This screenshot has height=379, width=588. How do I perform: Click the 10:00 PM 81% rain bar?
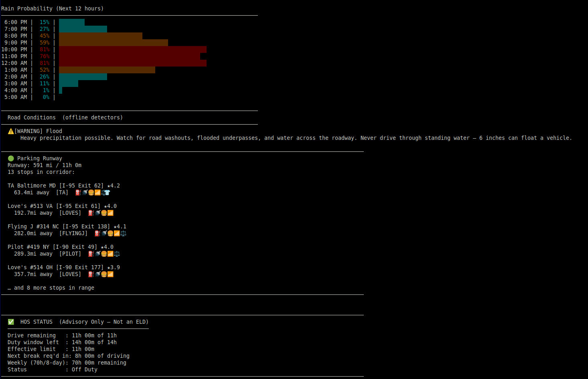pyautogui.click(x=132, y=49)
